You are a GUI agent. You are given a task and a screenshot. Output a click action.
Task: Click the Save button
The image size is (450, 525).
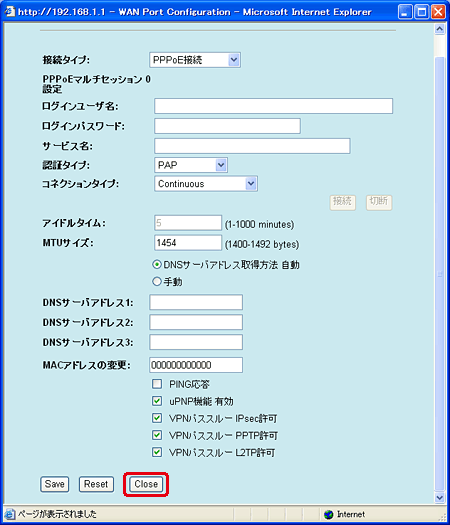pos(55,484)
